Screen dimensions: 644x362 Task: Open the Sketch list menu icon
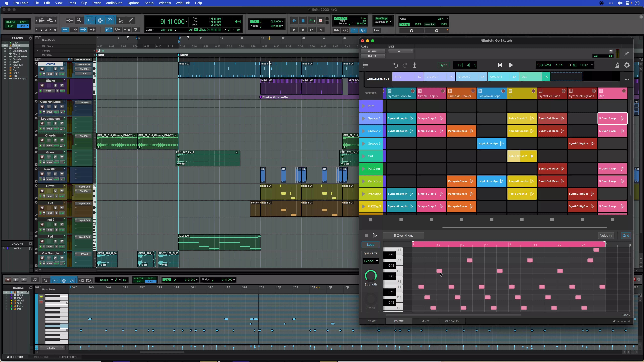click(x=366, y=65)
